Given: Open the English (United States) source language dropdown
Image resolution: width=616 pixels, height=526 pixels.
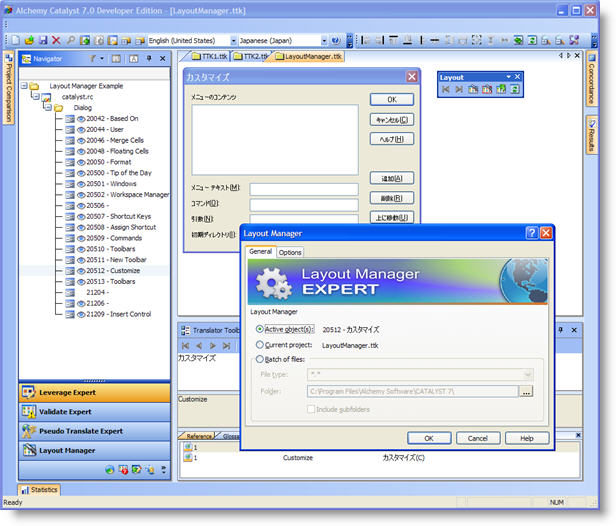Looking at the screenshot, I should pyautogui.click(x=233, y=40).
